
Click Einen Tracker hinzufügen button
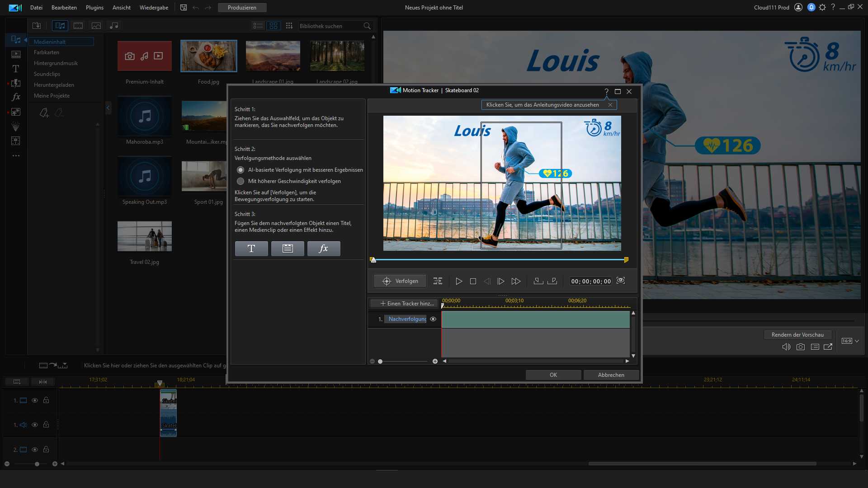tap(403, 304)
